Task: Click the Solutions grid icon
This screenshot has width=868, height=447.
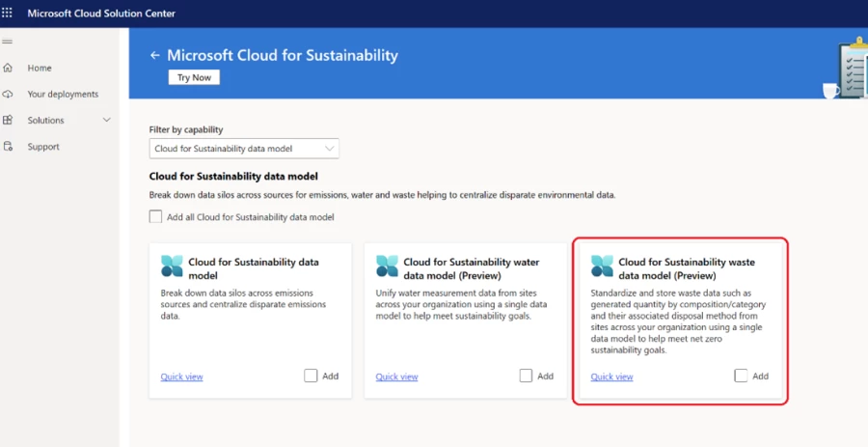Action: pyautogui.click(x=9, y=121)
